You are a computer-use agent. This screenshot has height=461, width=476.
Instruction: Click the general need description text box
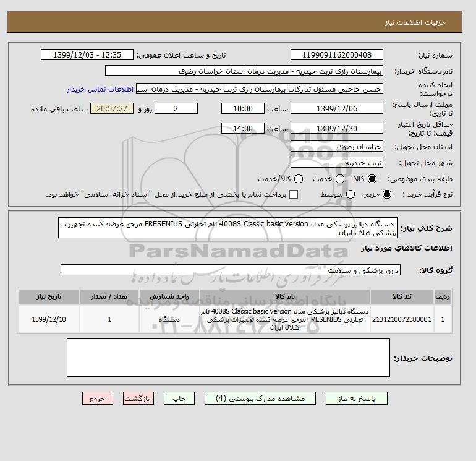point(228,228)
